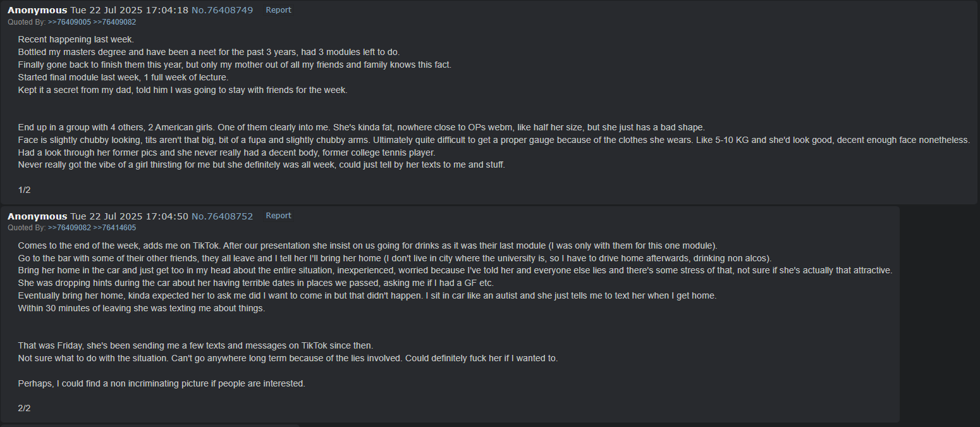980x427 pixels.
Task: Follow the >>76409005 quoted-by backlink
Action: point(69,22)
